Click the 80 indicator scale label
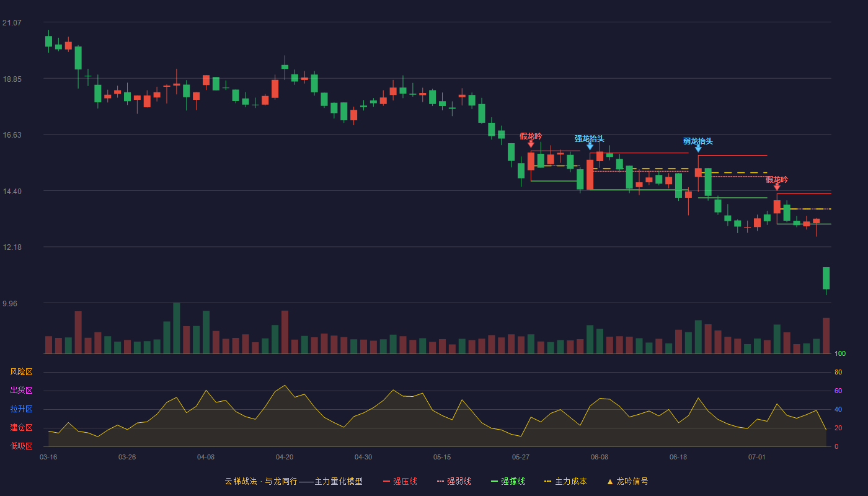The height and width of the screenshot is (496, 868). 838,373
